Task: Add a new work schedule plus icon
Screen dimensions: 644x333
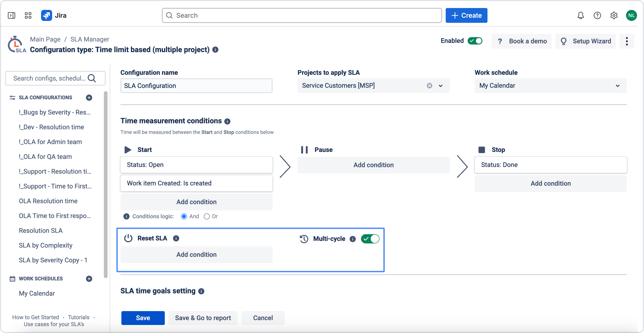Action: tap(89, 279)
